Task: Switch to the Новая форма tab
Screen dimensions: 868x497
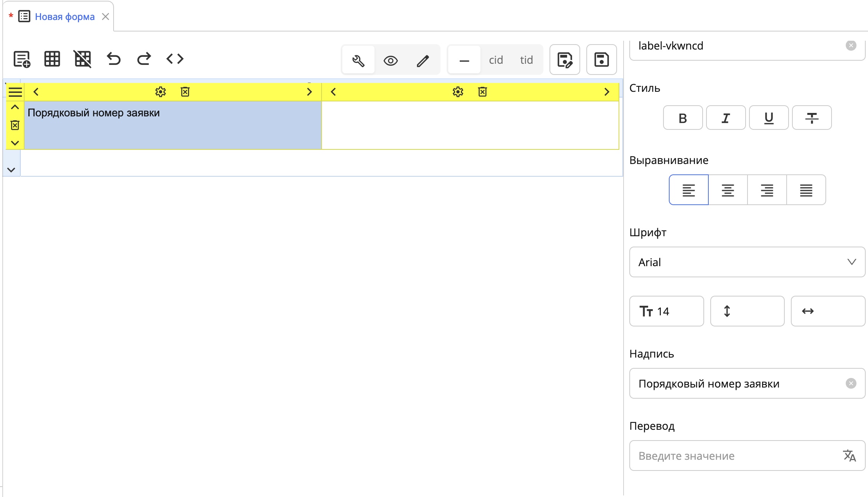Action: (x=64, y=17)
